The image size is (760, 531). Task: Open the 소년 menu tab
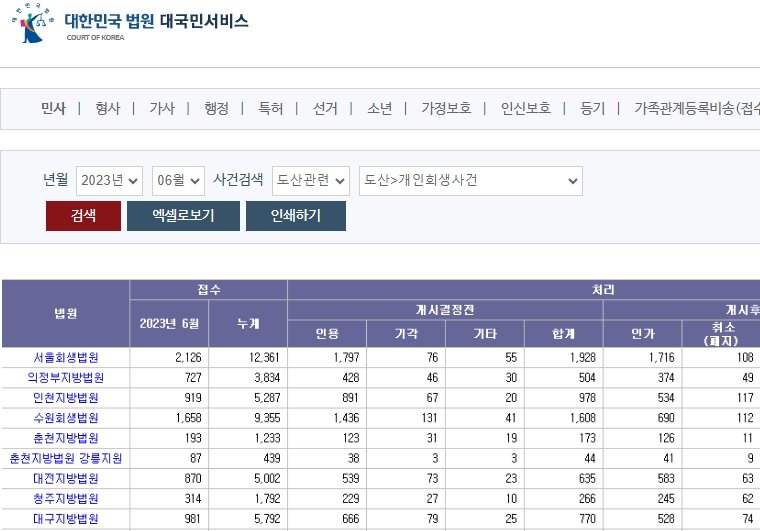379,108
